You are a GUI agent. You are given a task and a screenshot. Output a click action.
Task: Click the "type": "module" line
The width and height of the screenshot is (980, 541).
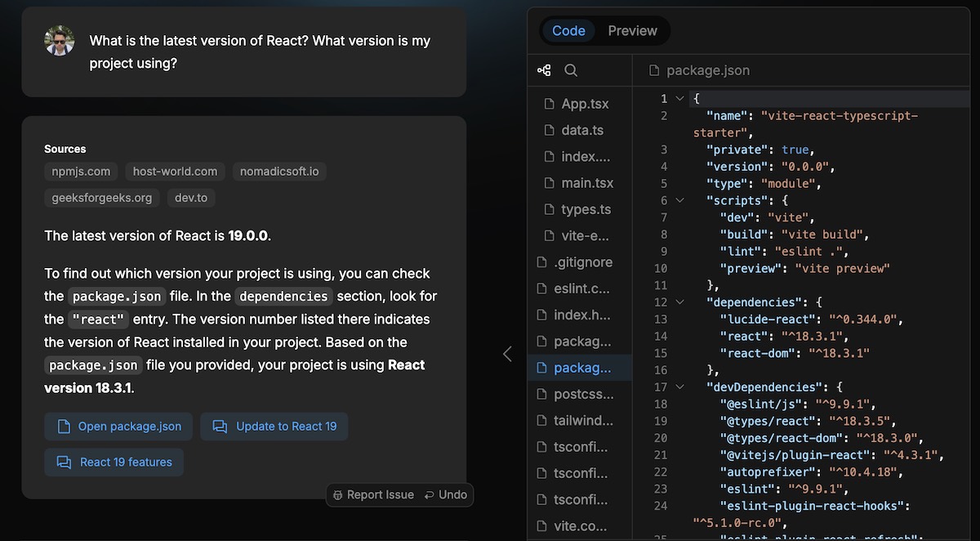[764, 184]
